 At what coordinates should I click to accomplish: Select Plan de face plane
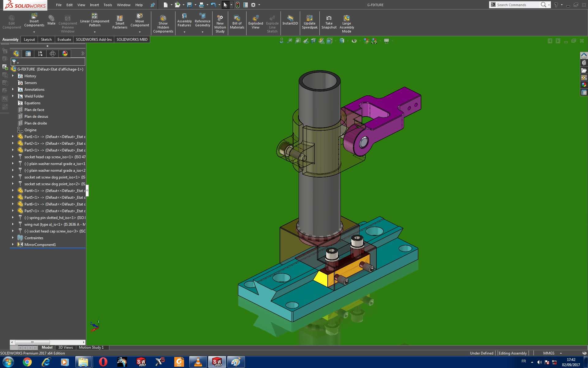pos(34,110)
